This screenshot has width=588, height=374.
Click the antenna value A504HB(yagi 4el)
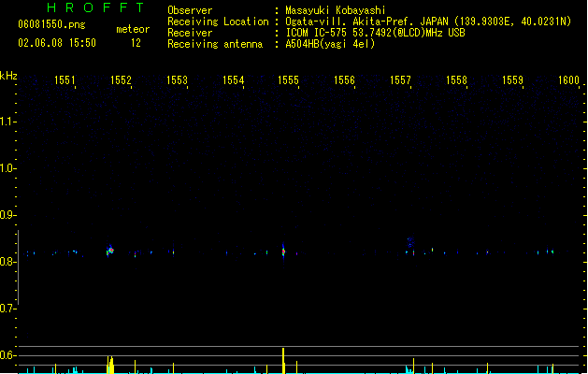[330, 44]
